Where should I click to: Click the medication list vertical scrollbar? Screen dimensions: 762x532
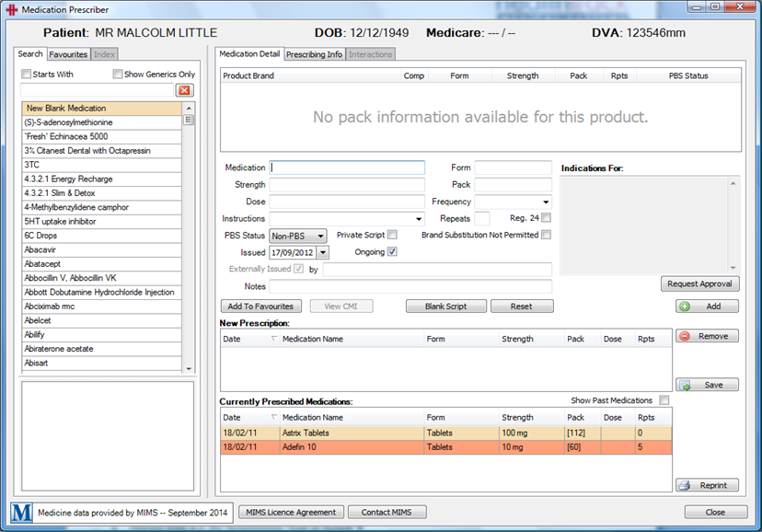[189, 239]
